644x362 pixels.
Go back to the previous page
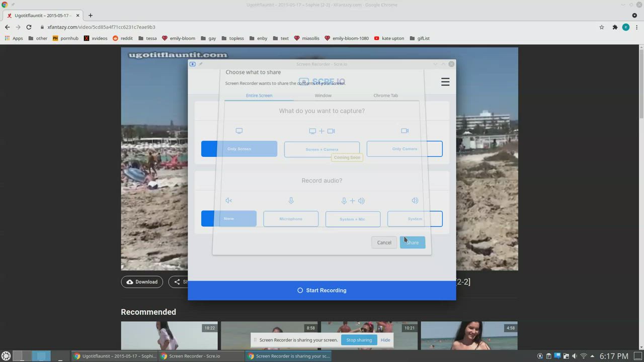tap(7, 27)
